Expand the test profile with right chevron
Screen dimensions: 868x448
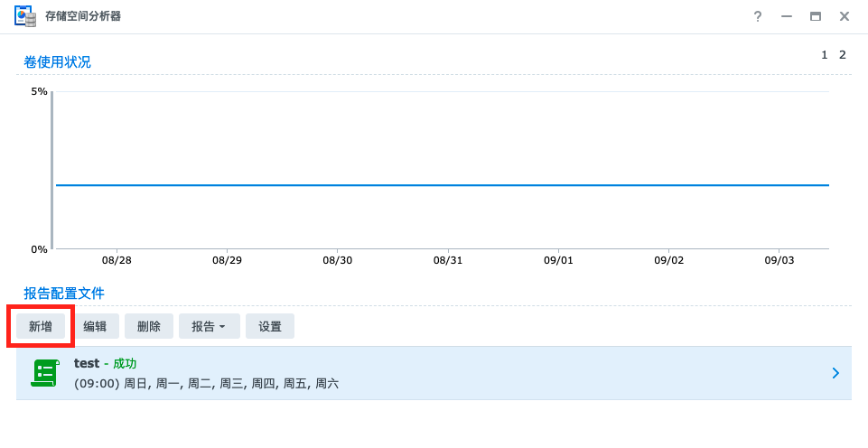pyautogui.click(x=835, y=373)
